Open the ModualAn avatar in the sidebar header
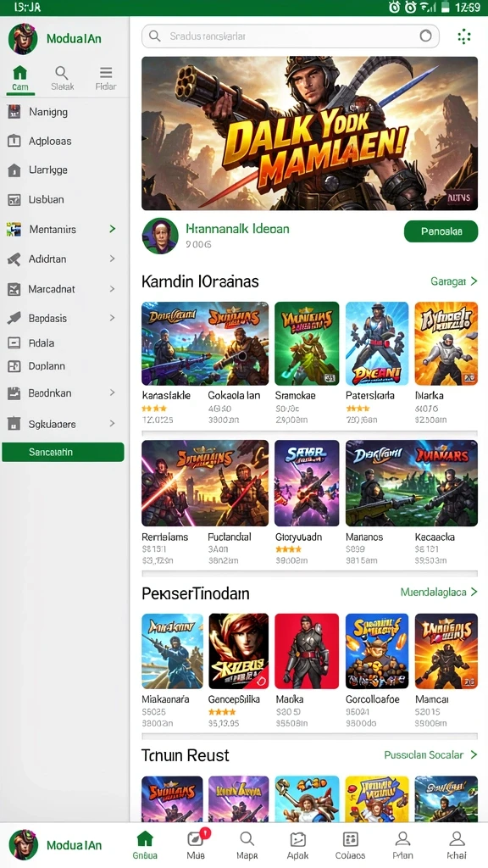The image size is (488, 868). 23,39
